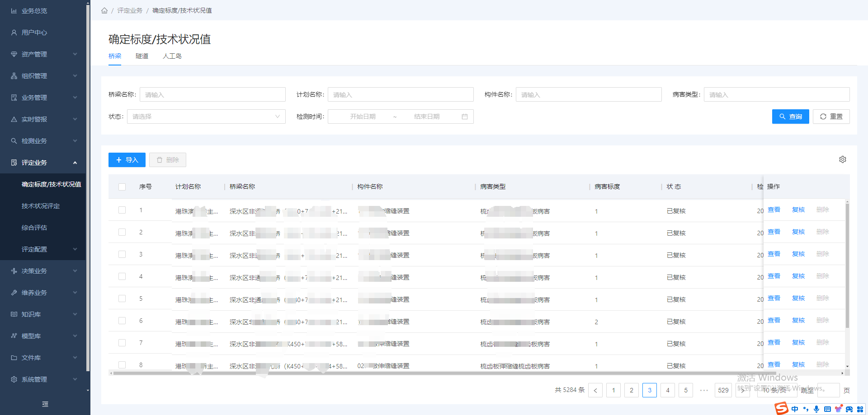Switch to the 隧道 tab
This screenshot has height=415, width=868.
coord(142,56)
